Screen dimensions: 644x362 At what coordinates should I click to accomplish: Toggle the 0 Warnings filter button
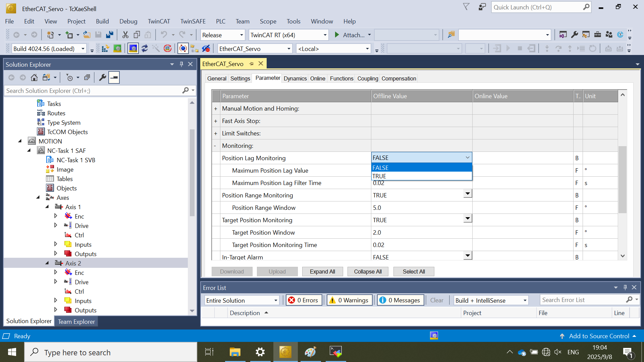(x=349, y=300)
